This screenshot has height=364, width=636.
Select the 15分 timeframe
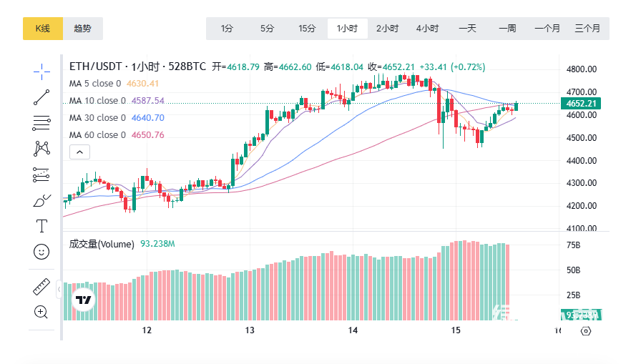pyautogui.click(x=307, y=29)
